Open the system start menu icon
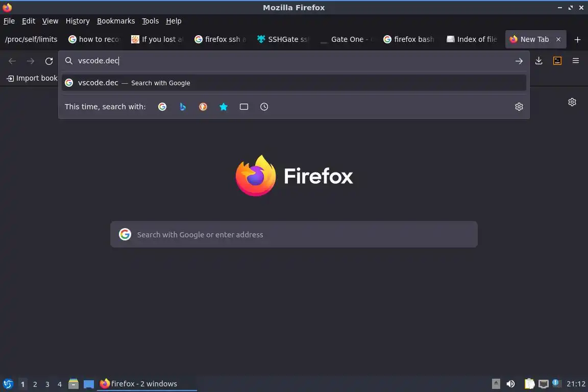 8,384
